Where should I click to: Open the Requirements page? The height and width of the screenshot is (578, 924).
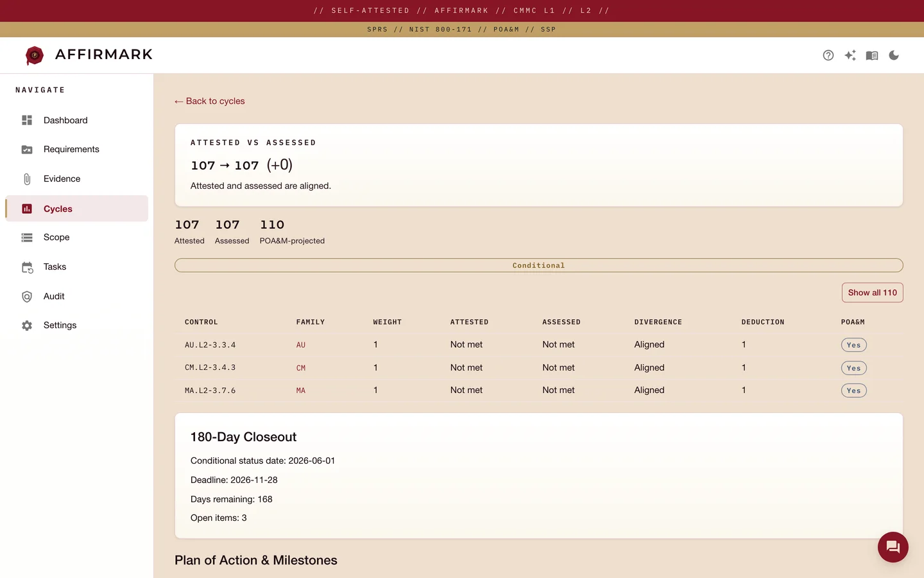coord(76,150)
